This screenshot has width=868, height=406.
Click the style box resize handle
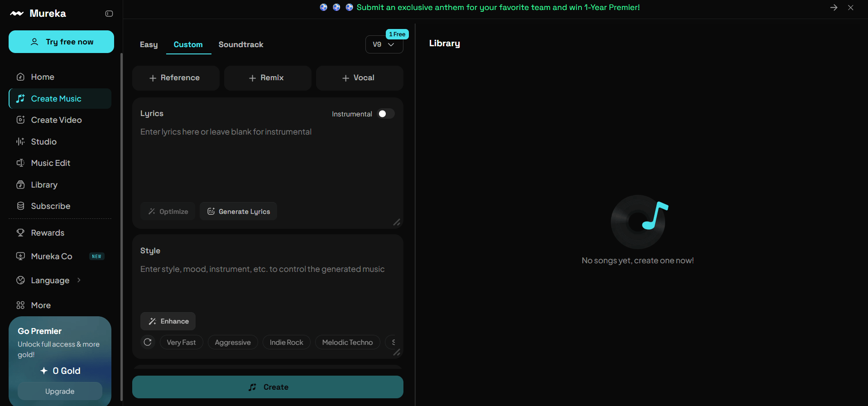(x=397, y=352)
